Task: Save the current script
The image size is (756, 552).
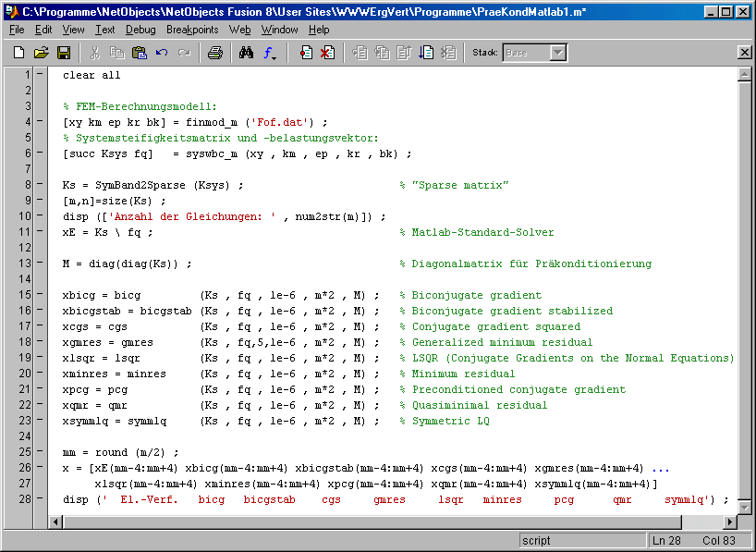Action: (x=62, y=53)
